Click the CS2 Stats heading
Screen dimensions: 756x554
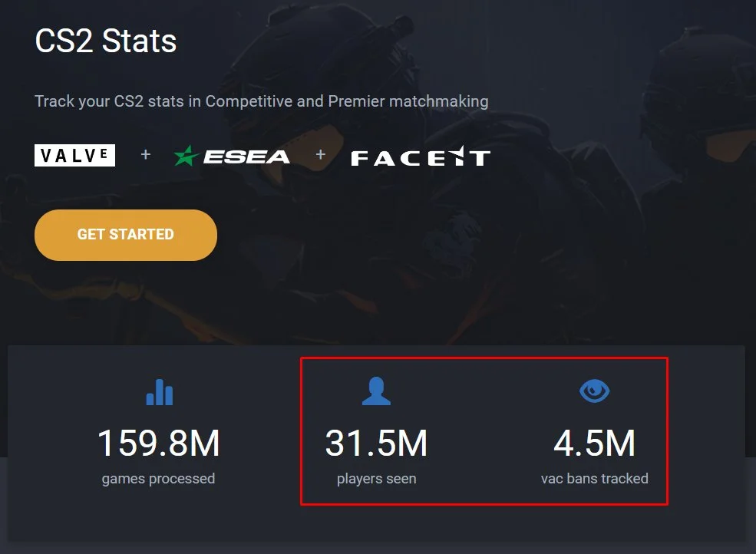point(106,41)
